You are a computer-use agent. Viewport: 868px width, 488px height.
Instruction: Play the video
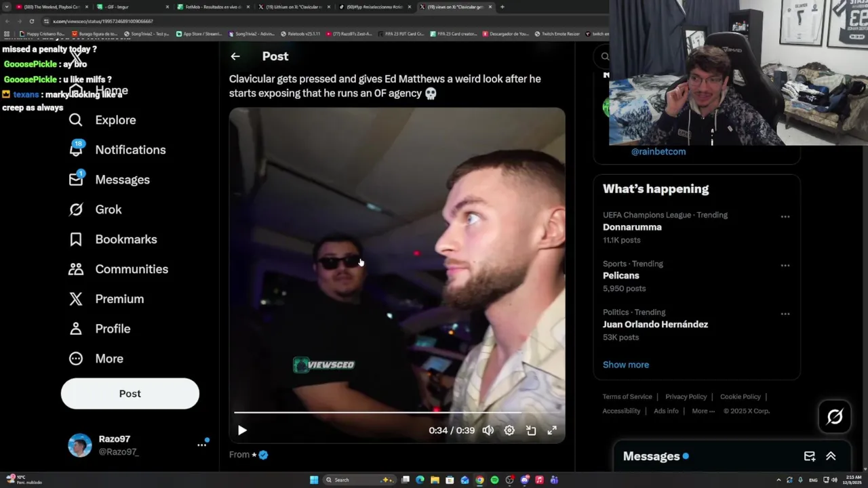pyautogui.click(x=242, y=430)
